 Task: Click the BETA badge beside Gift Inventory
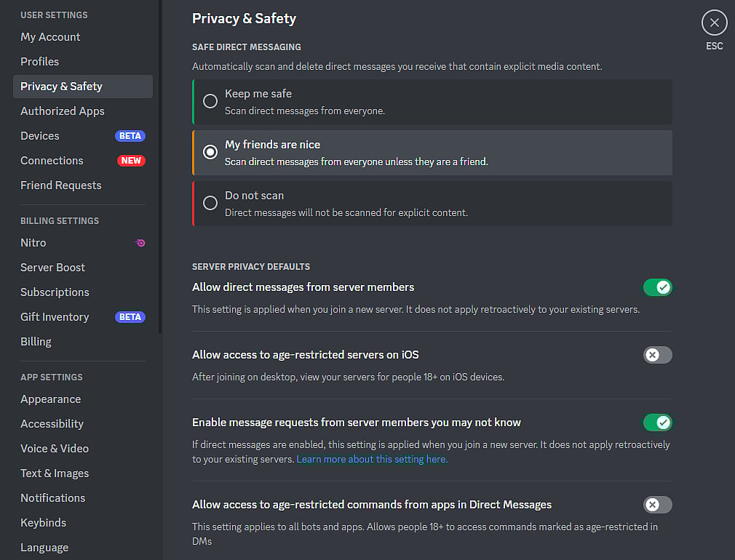point(130,317)
